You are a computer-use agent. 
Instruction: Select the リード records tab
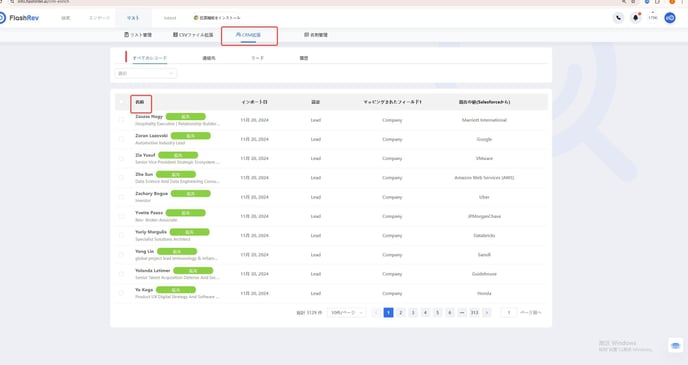click(x=258, y=58)
